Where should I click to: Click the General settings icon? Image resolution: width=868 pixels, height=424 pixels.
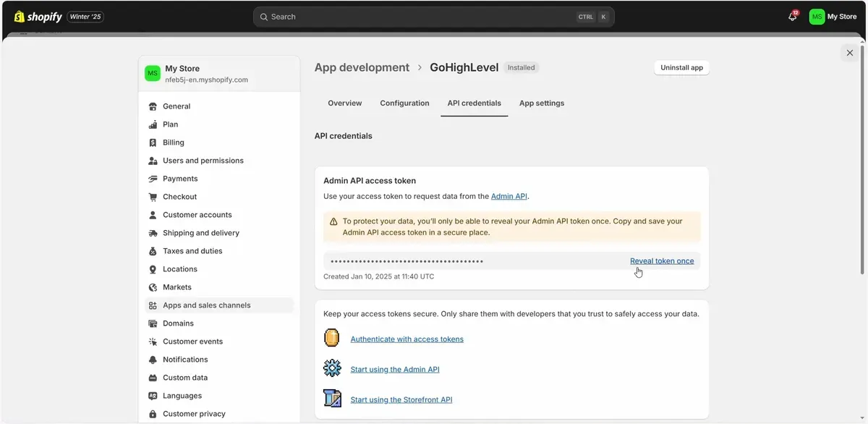pyautogui.click(x=153, y=106)
